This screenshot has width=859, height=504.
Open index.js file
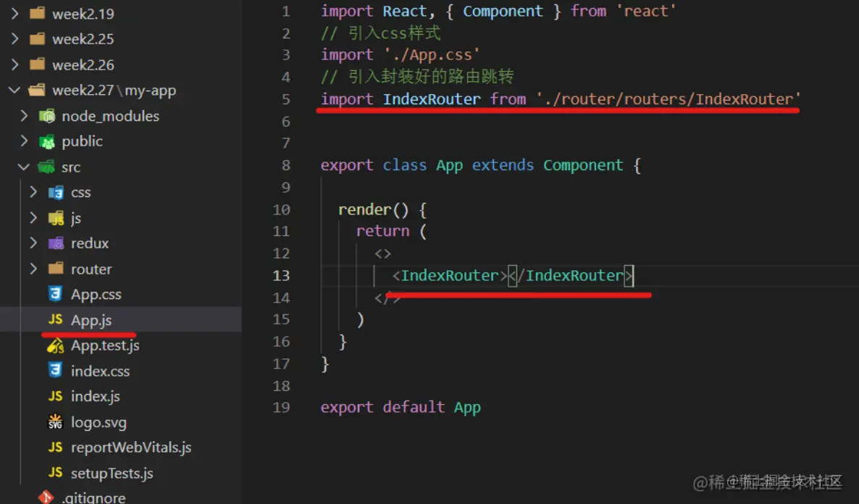coord(96,396)
